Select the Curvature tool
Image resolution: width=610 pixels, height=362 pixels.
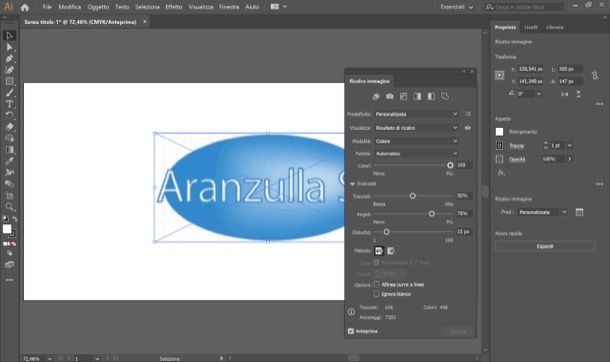[9, 70]
